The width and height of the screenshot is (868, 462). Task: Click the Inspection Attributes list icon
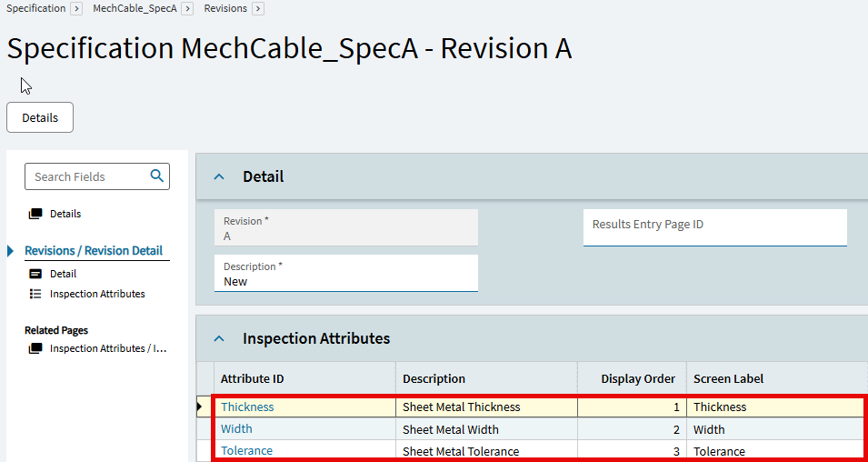35,294
